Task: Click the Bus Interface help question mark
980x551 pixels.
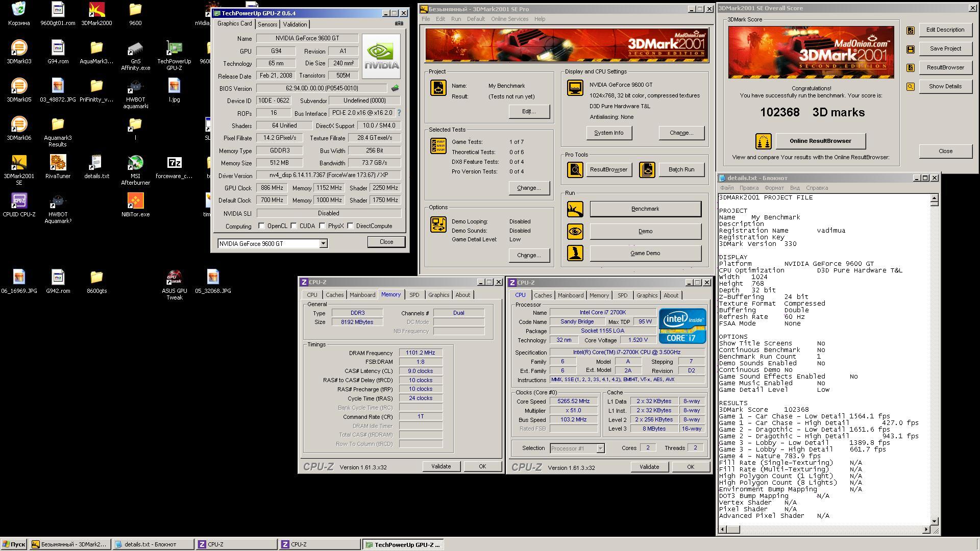Action: [x=399, y=113]
